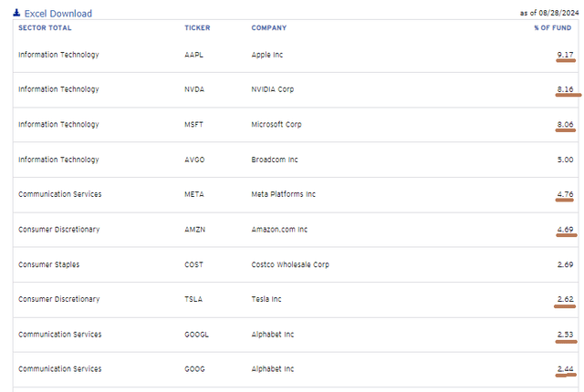The width and height of the screenshot is (584, 392).
Task: Click the AAPL ticker symbol
Action: [x=193, y=55]
